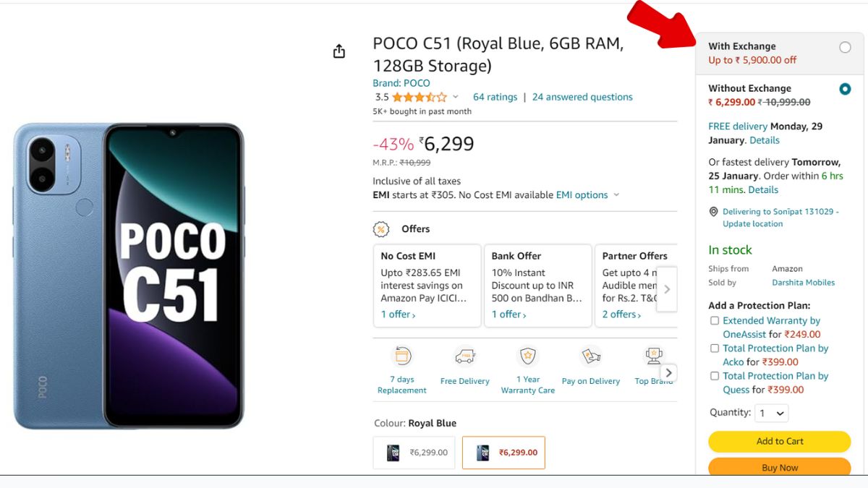Expand the star rating breakdown chevron
This screenshot has height=488, width=868.
tap(456, 98)
